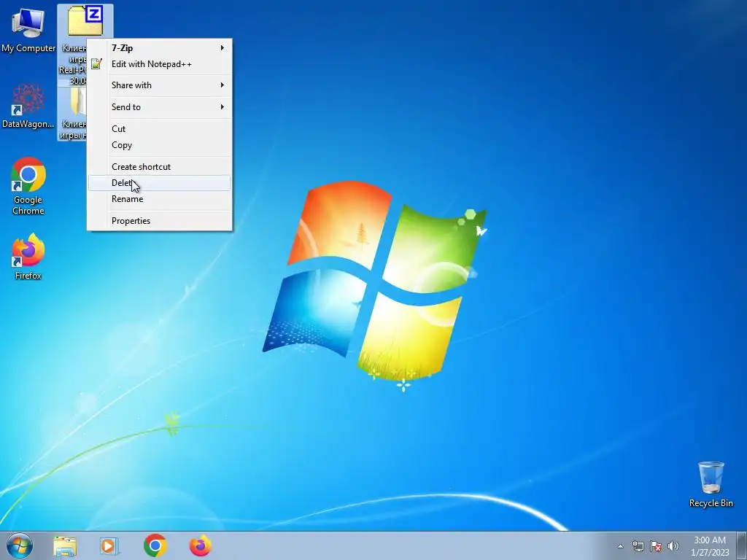Select Create shortcut in the menu

(160, 167)
